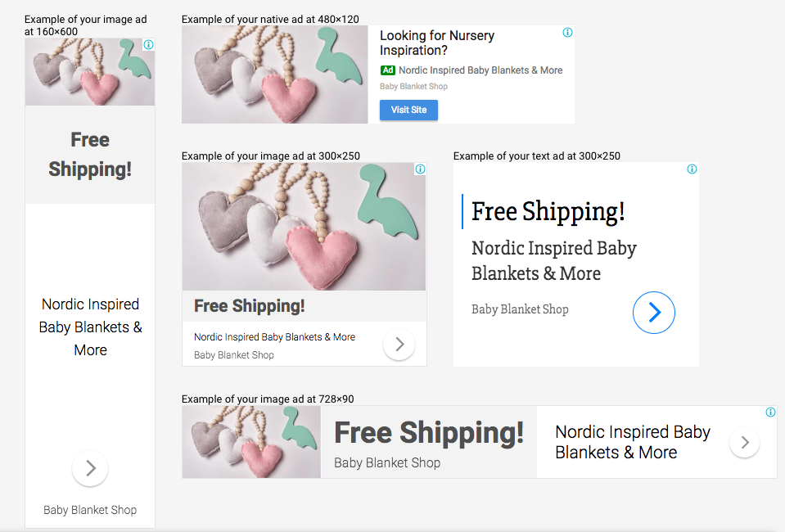Click the arrow chevron in the 160×600 skyscraper ad
Screen dimensions: 785x532
click(90, 468)
